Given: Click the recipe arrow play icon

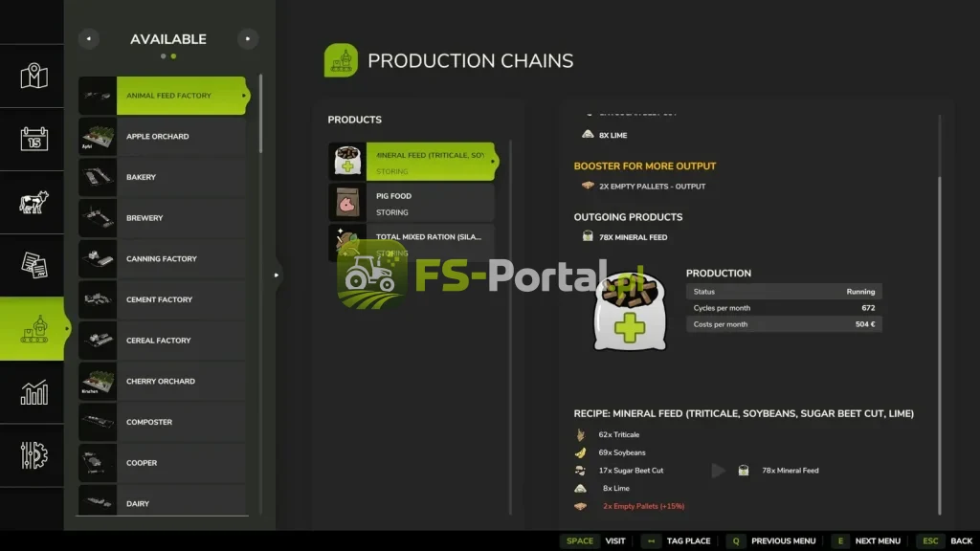Looking at the screenshot, I should tap(718, 471).
